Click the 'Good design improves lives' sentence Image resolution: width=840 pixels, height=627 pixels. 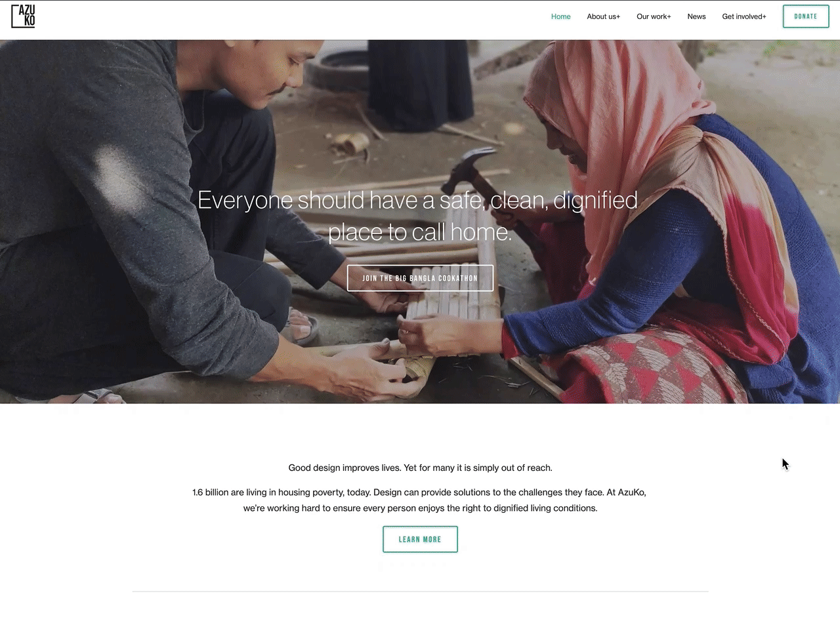point(420,468)
